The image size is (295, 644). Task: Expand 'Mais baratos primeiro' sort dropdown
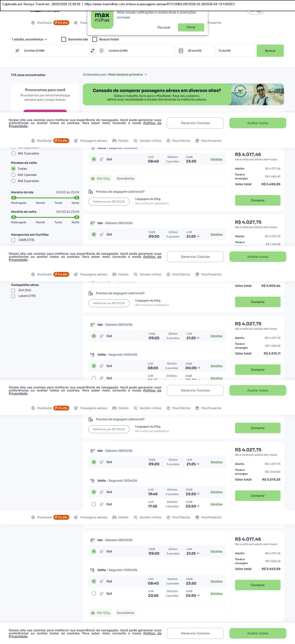(x=128, y=74)
